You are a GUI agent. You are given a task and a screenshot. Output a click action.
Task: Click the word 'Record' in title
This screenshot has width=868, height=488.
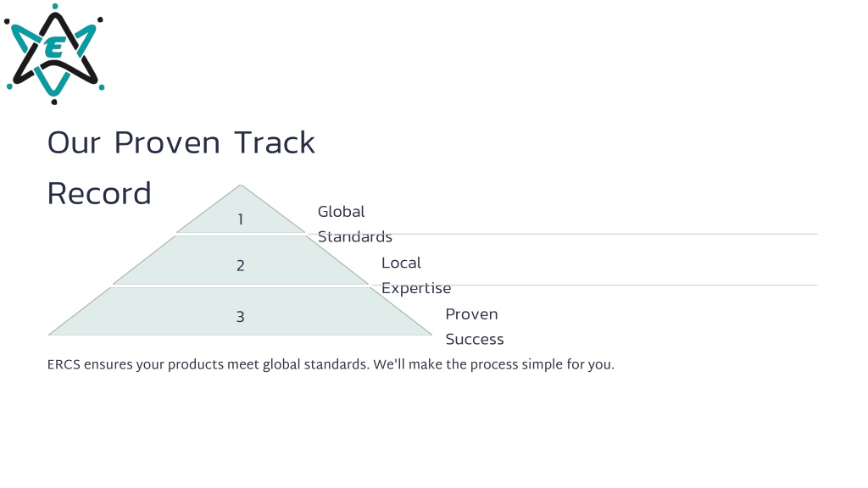tap(99, 194)
